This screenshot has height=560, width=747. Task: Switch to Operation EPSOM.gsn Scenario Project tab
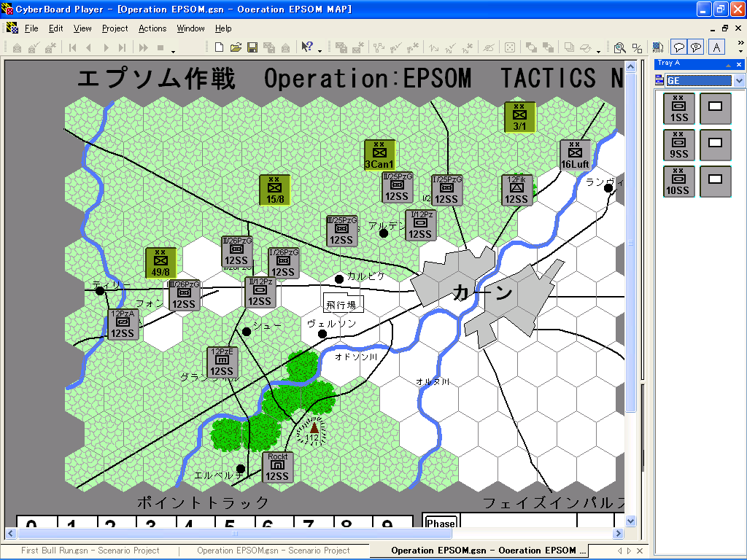coord(274,551)
